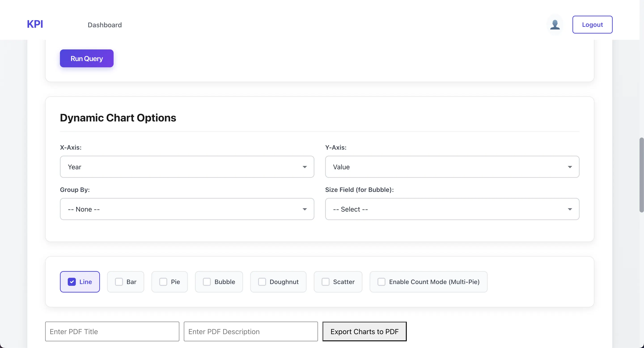Check the Pie chart option
This screenshot has height=348, width=644.
163,282
